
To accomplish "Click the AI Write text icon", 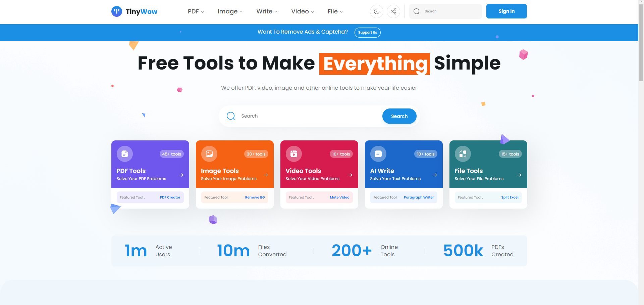I will [x=378, y=154].
